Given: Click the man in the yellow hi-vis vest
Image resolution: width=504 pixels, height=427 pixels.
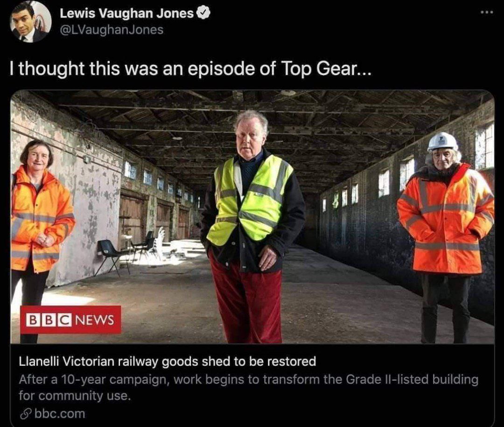Looking at the screenshot, I should 253,225.
